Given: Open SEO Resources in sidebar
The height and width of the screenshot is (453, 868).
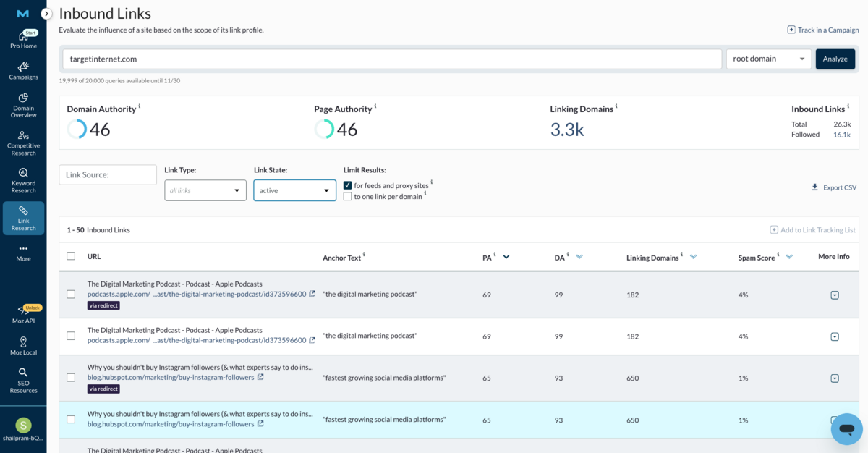Looking at the screenshot, I should [23, 380].
